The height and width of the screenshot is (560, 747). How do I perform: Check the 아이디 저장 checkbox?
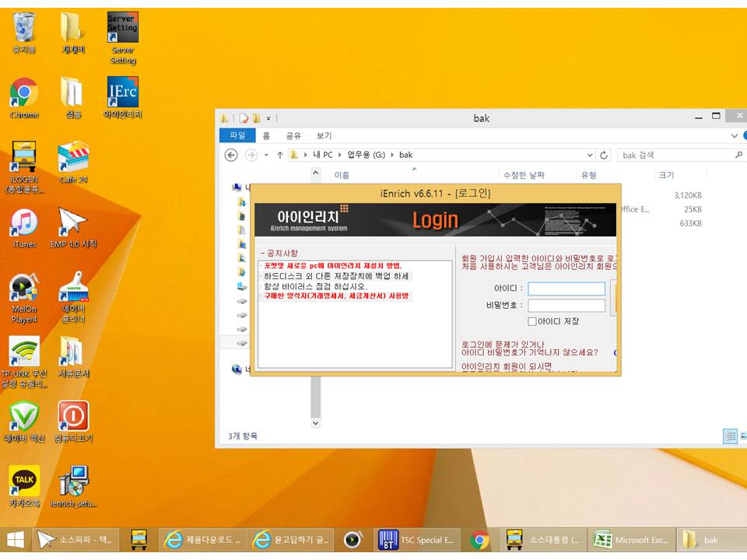point(532,321)
